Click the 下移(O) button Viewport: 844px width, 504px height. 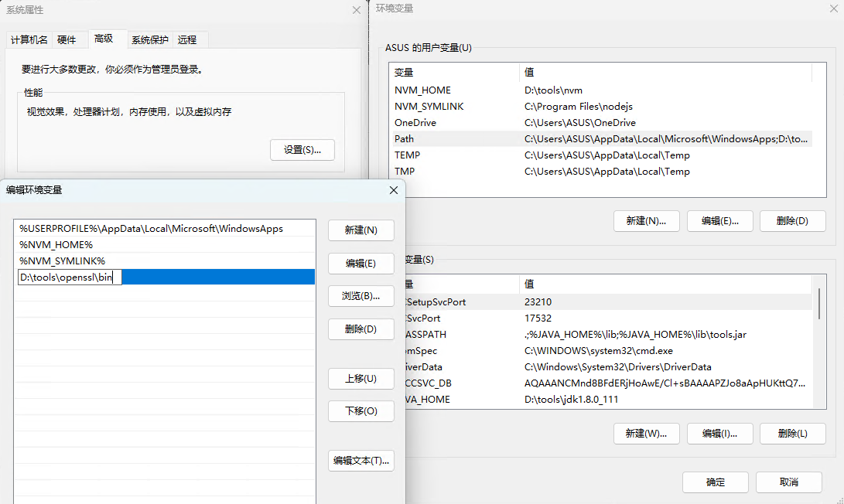pyautogui.click(x=361, y=411)
